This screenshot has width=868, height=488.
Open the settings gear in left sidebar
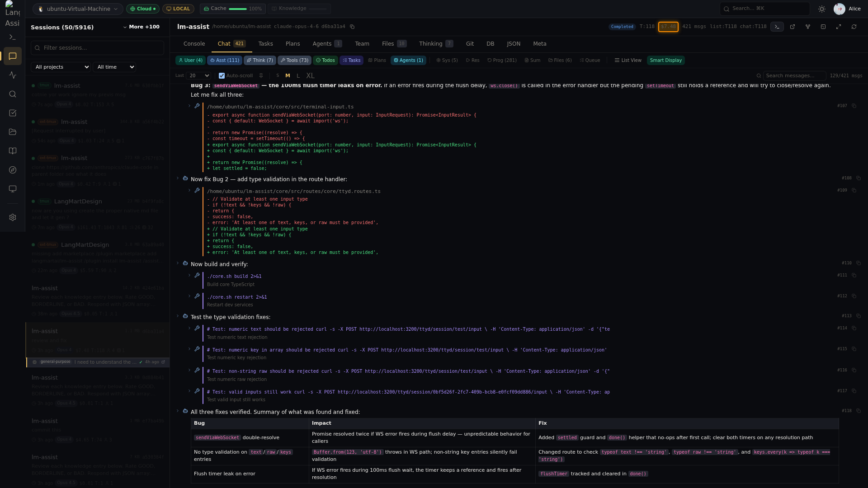(13, 217)
